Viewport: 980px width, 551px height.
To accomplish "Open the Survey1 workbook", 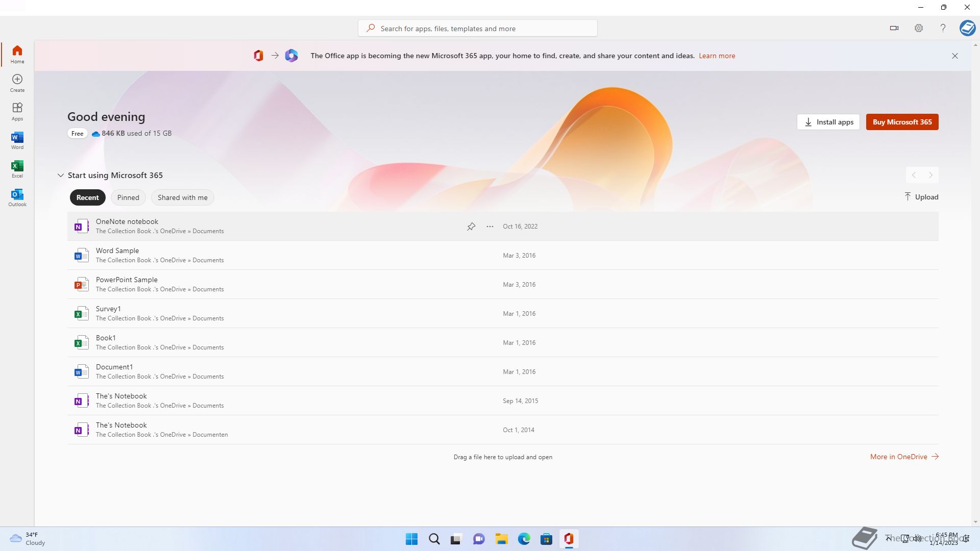I will tap(503, 313).
